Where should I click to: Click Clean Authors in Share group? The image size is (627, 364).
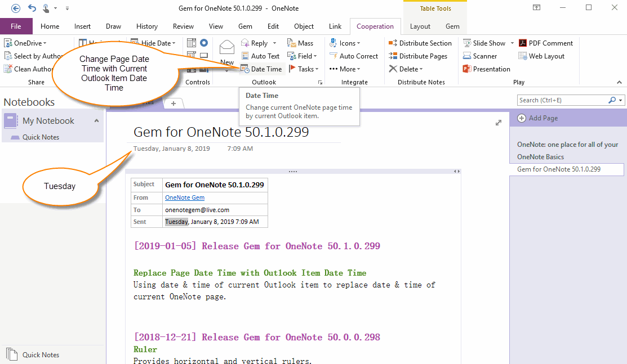point(28,69)
